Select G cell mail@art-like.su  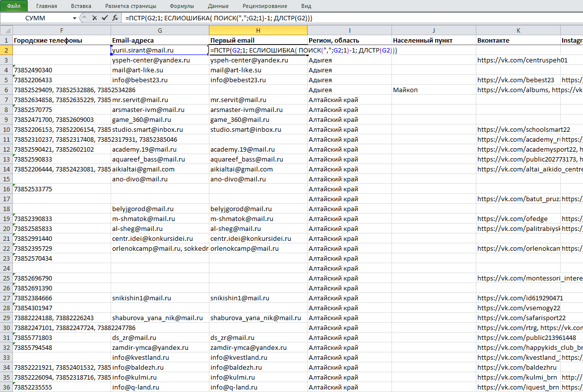[x=160, y=70]
